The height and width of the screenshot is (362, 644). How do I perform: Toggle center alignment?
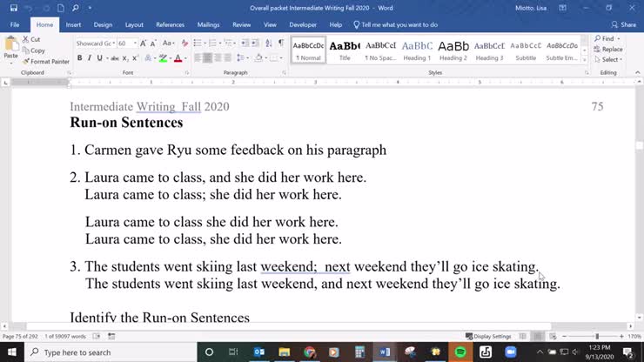click(x=207, y=58)
